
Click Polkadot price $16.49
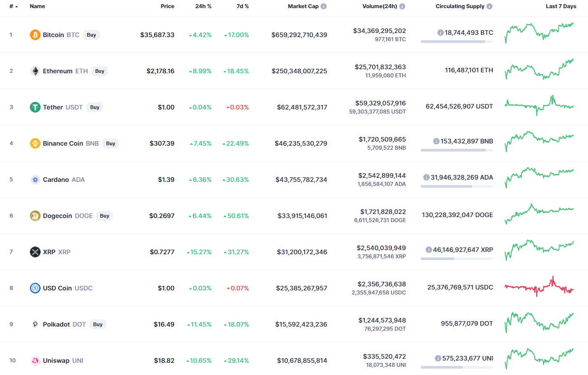(164, 324)
